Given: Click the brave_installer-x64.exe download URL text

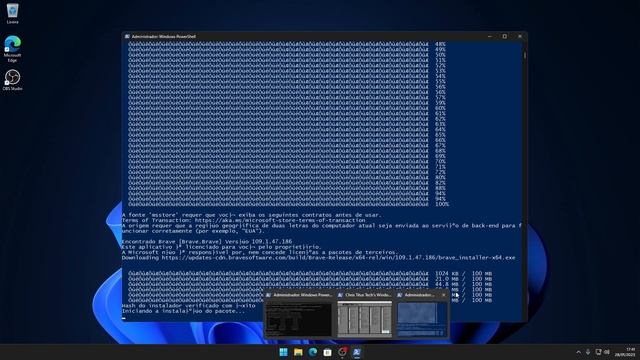Looking at the screenshot, I should (x=338, y=258).
